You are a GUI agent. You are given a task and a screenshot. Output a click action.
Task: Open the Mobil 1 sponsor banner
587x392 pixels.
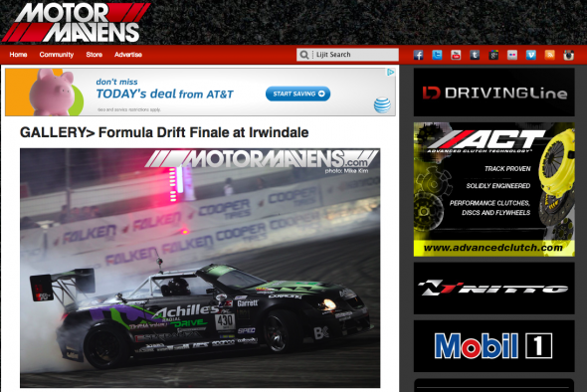(493, 346)
